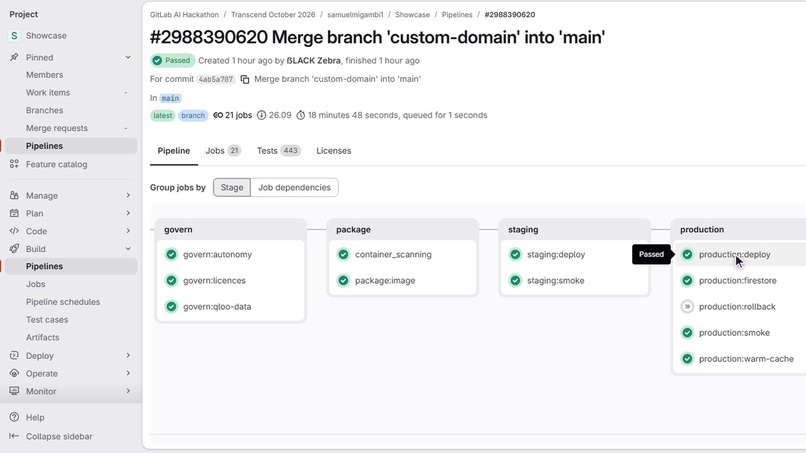The width and height of the screenshot is (806, 453).
Task: Click staging:deploy passed status icon
Action: coord(515,255)
